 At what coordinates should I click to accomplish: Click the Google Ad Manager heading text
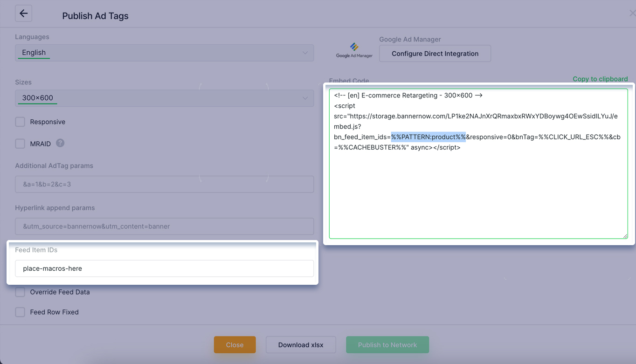click(410, 40)
